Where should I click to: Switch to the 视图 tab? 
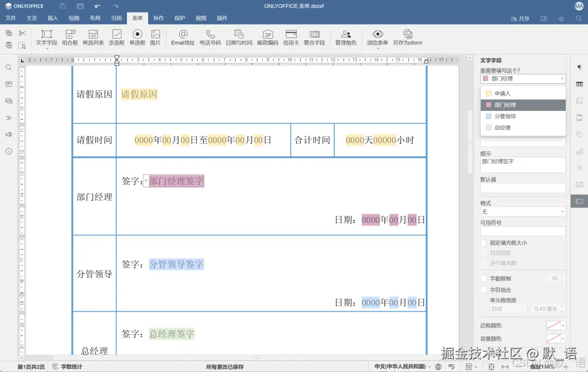(201, 18)
